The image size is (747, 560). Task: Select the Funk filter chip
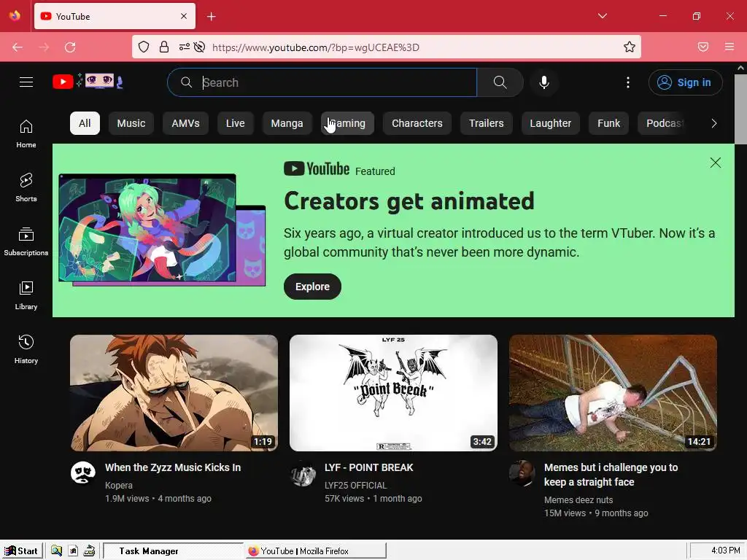pyautogui.click(x=609, y=123)
